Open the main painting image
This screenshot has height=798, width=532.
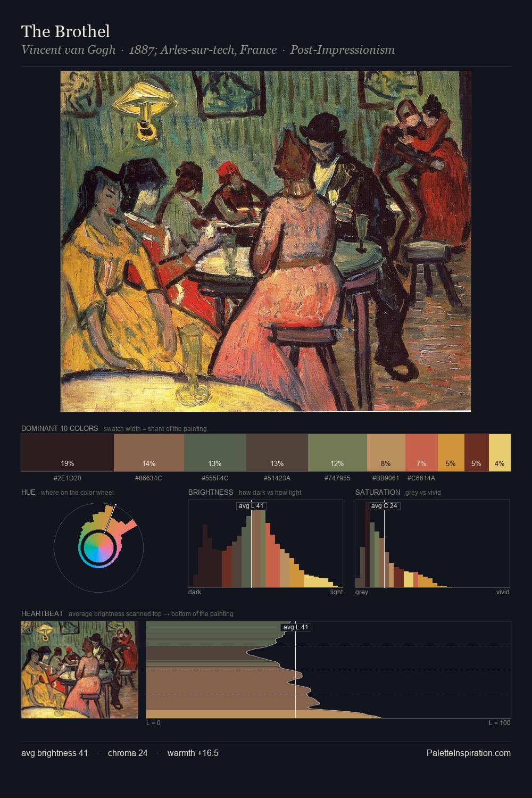click(x=265, y=242)
